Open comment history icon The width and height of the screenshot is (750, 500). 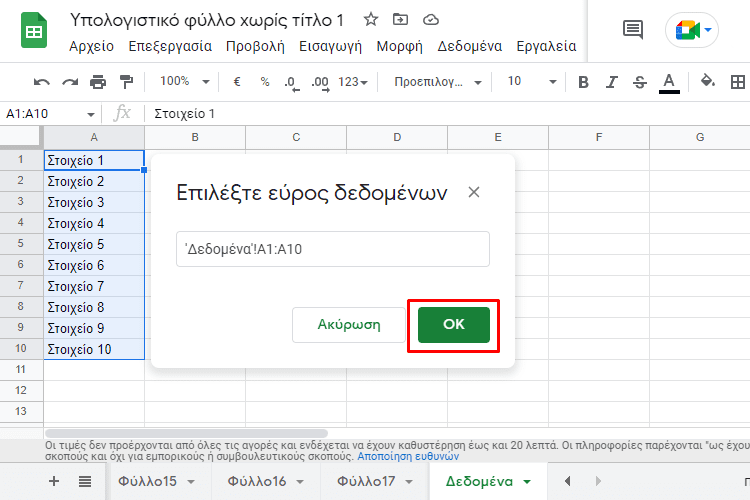(633, 30)
